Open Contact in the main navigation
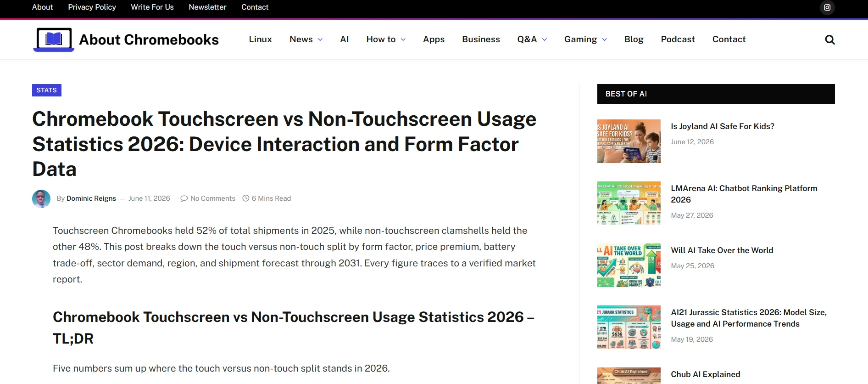 click(x=729, y=40)
